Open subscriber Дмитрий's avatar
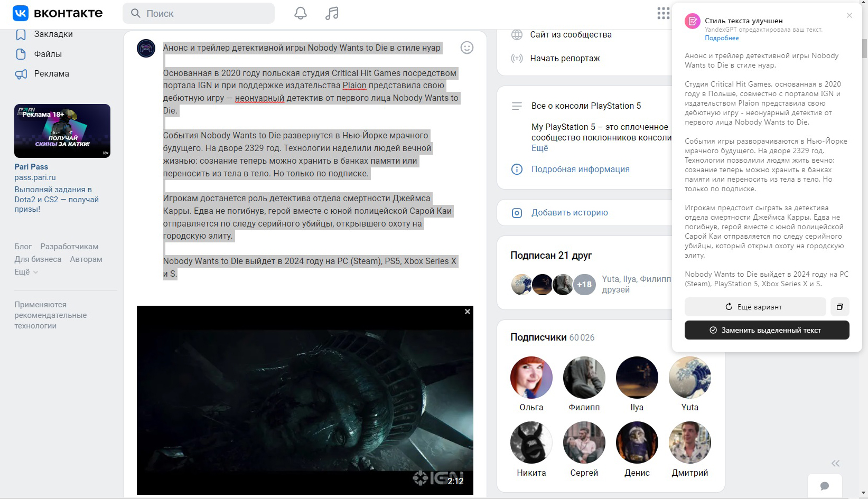The image size is (868, 499). coord(690,442)
